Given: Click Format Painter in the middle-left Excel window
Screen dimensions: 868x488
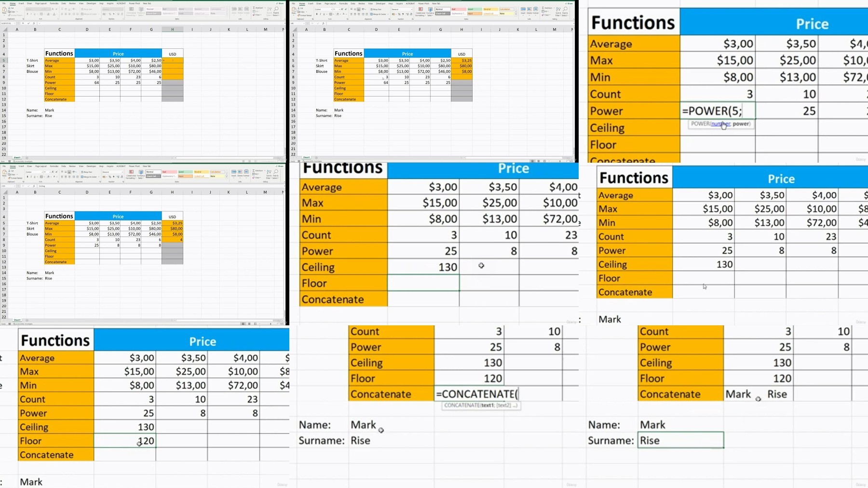Looking at the screenshot, I should pos(15,178).
